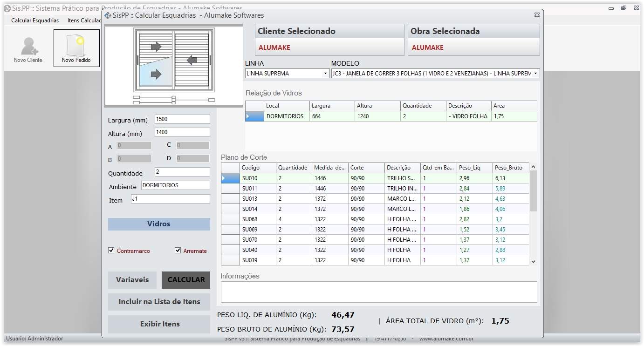Click the window preview thumbnail image
The image size is (644, 346).
[174, 65]
